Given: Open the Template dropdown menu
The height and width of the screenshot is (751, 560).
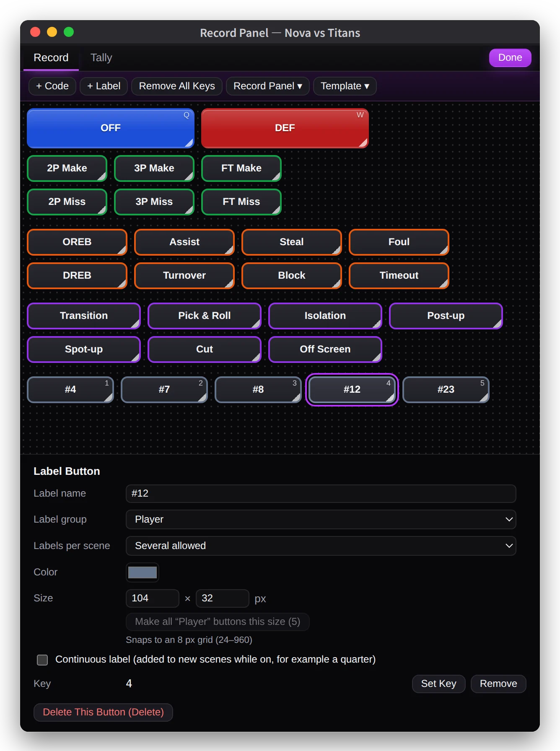Looking at the screenshot, I should pyautogui.click(x=345, y=86).
